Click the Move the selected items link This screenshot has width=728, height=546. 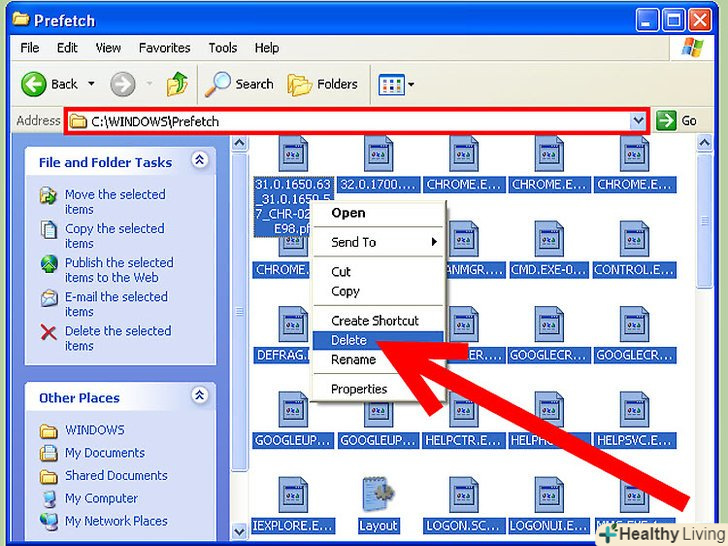[114, 202]
